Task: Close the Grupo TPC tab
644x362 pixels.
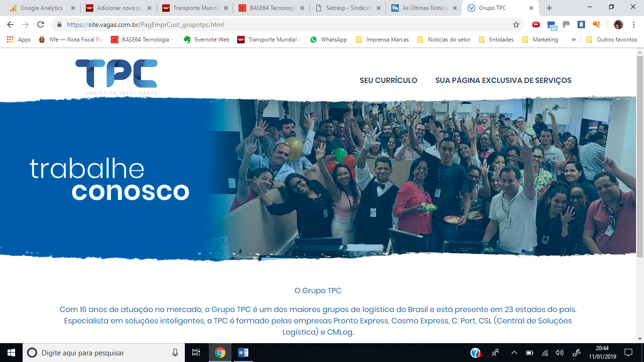Action: (531, 8)
